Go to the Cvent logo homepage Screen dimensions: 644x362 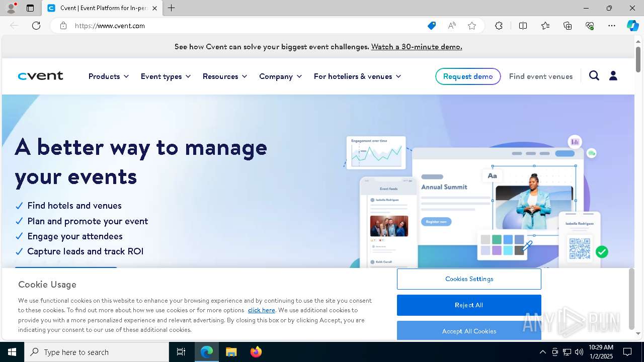pos(40,76)
